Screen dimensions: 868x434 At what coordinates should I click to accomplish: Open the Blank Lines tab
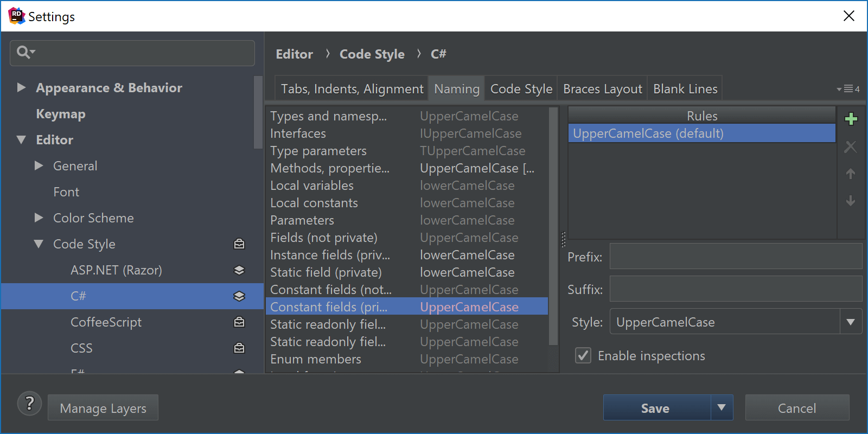pos(685,89)
